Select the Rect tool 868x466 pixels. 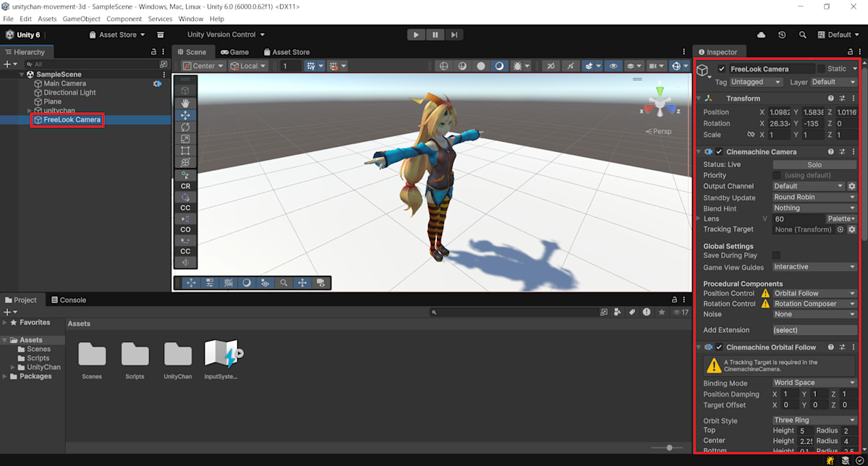point(185,151)
